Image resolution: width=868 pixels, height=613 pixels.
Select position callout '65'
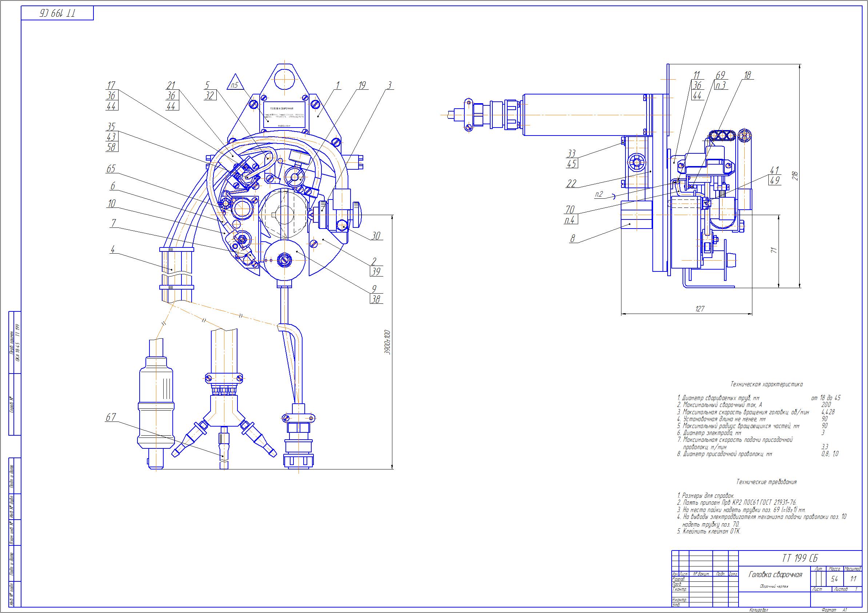[111, 169]
